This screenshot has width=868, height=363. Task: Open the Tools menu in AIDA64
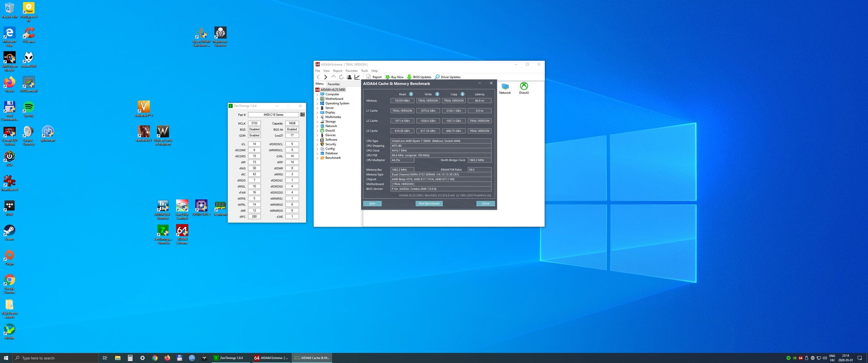click(364, 71)
